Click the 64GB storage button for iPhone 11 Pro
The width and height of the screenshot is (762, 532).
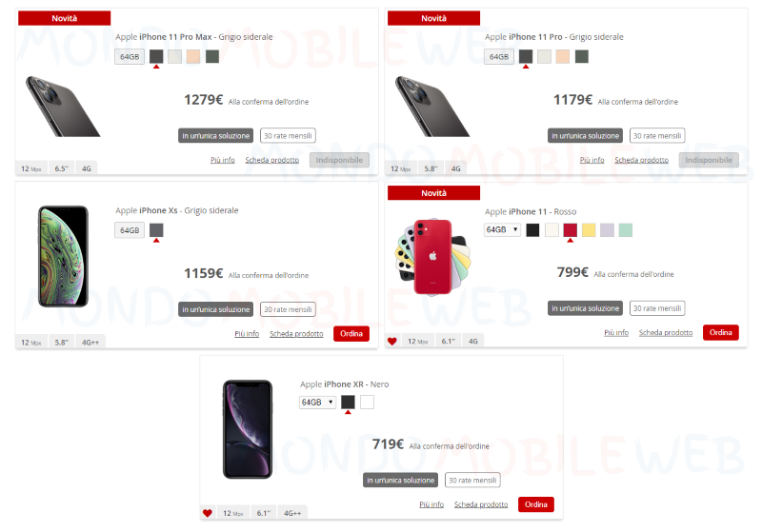tap(499, 57)
